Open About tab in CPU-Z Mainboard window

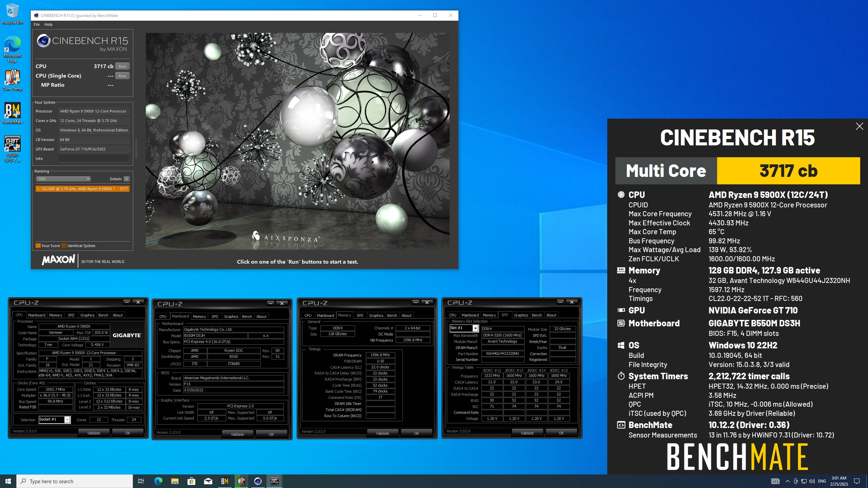(261, 317)
